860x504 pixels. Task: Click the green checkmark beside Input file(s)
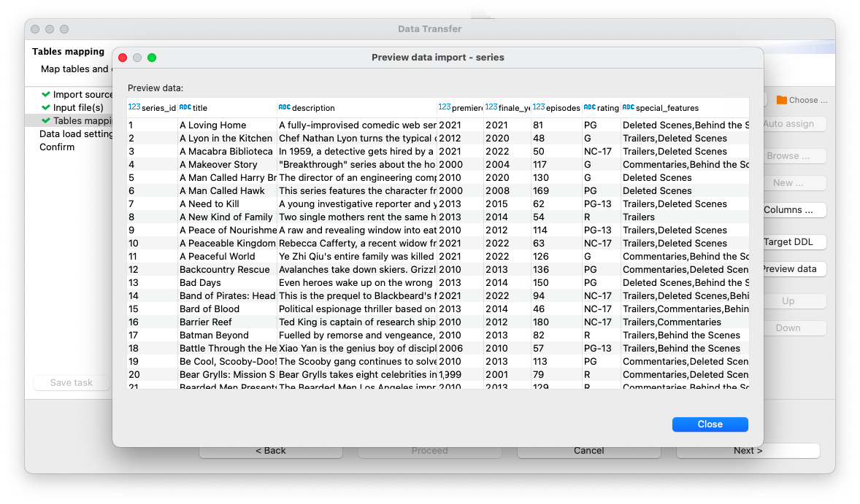(x=46, y=107)
